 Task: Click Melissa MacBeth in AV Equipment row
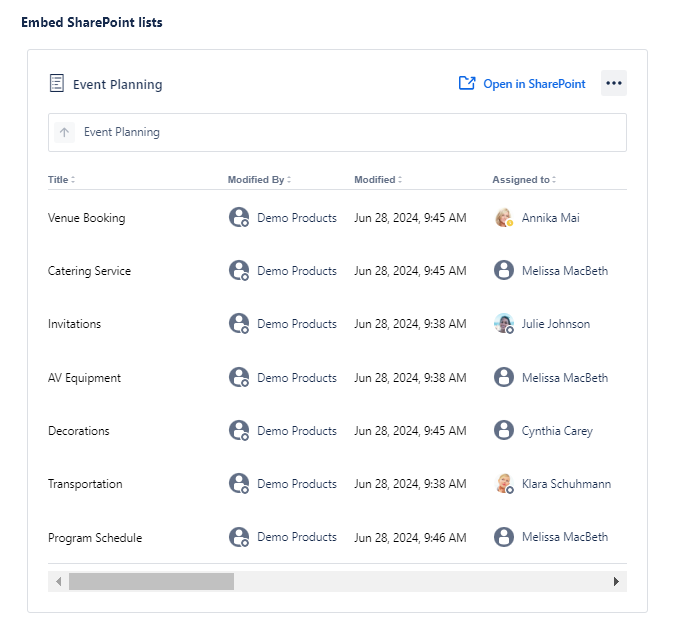pos(564,378)
